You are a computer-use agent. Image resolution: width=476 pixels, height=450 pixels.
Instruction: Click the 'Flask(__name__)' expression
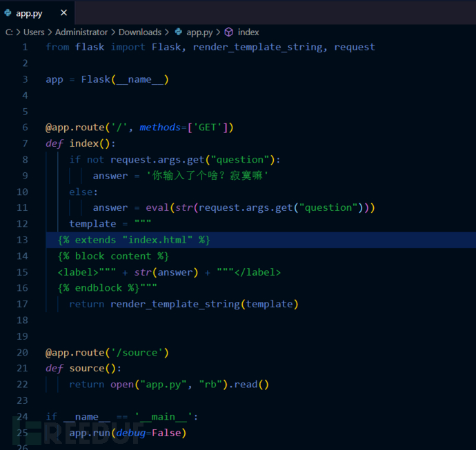pyautogui.click(x=125, y=79)
